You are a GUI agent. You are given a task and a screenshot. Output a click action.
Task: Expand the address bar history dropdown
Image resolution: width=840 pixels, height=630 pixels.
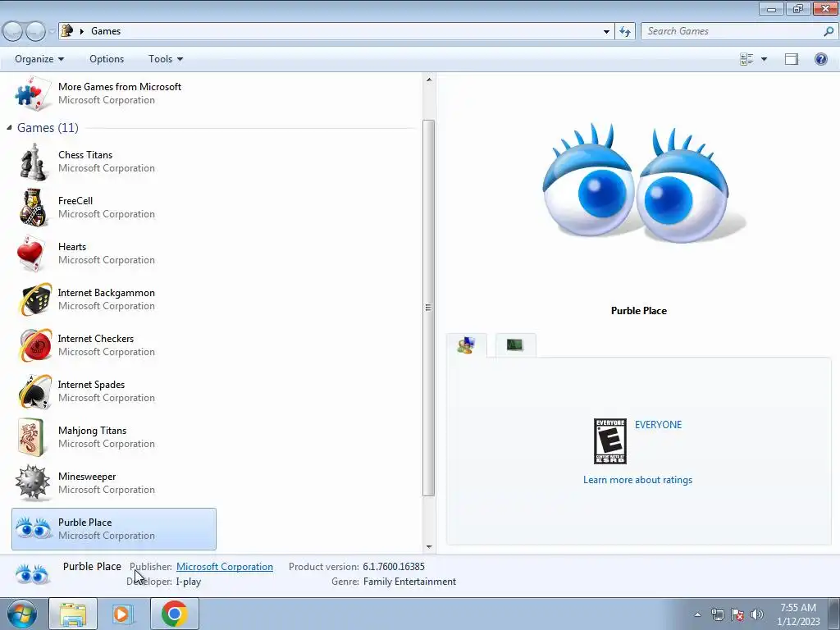(606, 32)
